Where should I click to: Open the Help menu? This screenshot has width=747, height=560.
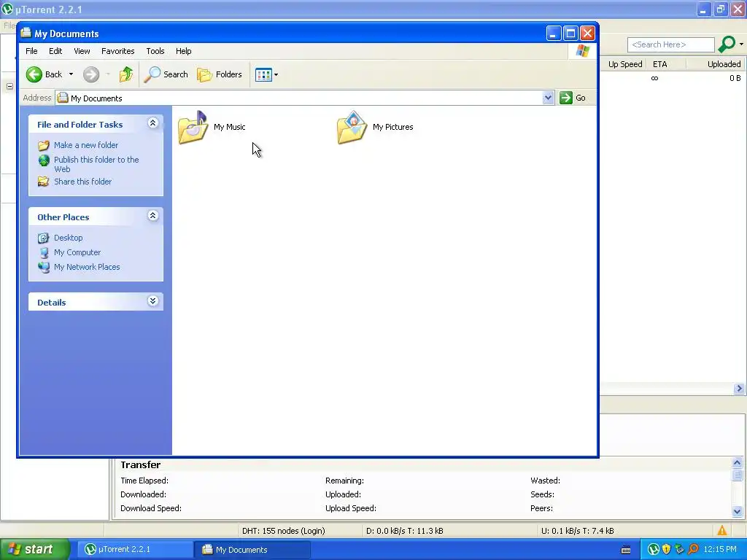(183, 51)
